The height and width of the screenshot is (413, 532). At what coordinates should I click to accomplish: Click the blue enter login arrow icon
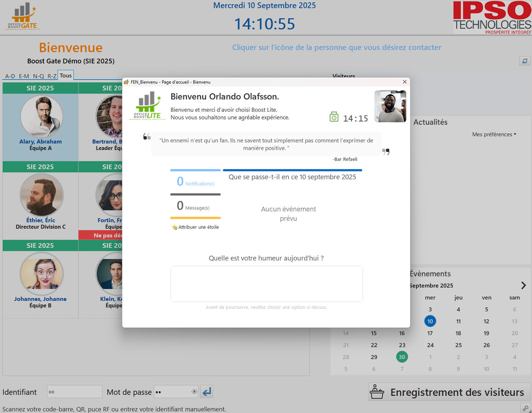click(207, 392)
